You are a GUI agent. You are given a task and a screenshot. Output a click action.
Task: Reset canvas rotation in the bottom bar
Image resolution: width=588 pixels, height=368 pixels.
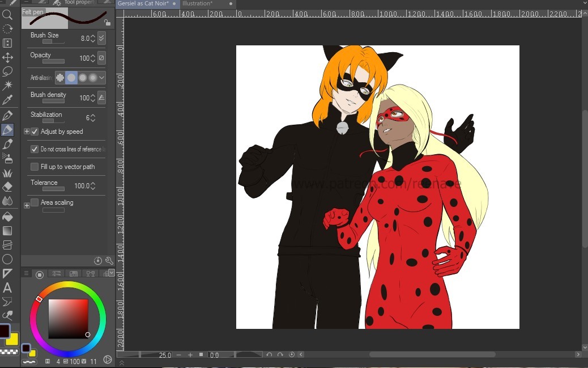coord(291,354)
